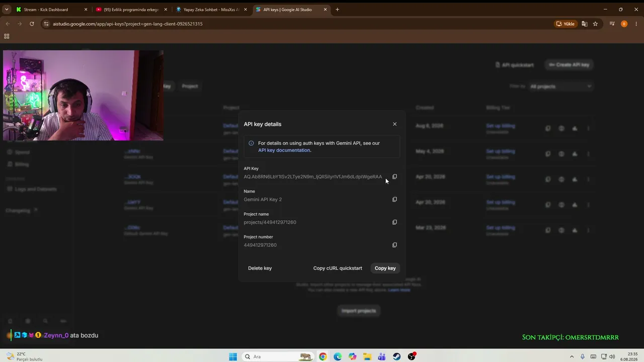644x362 pixels.
Task: Open API quickstart in background page
Action: 514,65
